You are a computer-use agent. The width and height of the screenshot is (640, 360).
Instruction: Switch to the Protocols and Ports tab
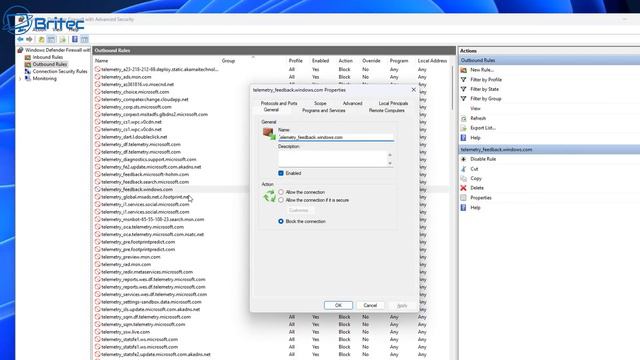(279, 103)
